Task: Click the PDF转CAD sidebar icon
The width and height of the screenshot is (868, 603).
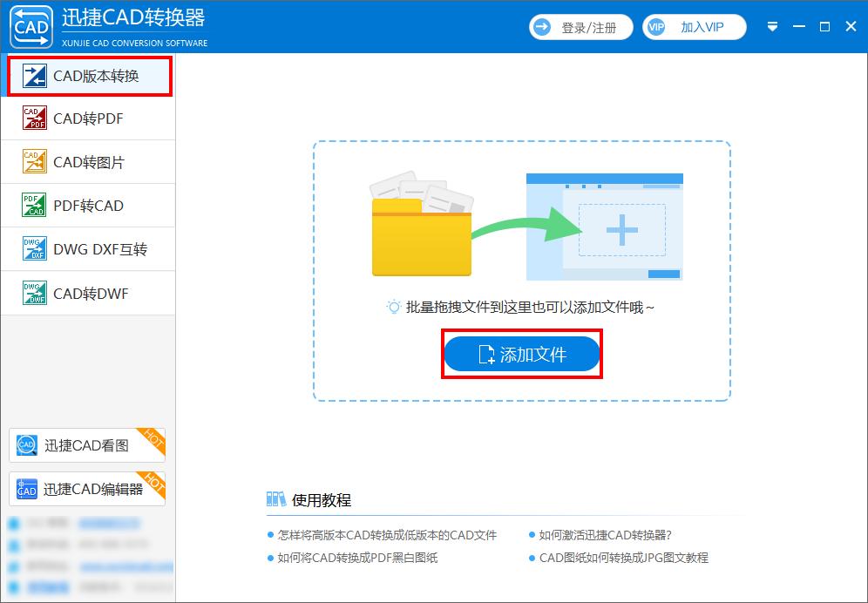Action: (33, 206)
